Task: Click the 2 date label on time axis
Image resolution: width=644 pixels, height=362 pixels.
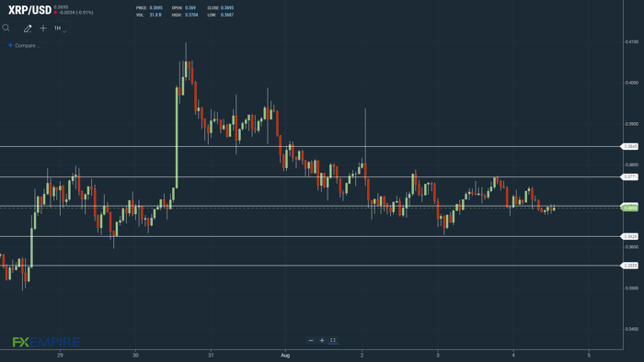Action: point(362,355)
